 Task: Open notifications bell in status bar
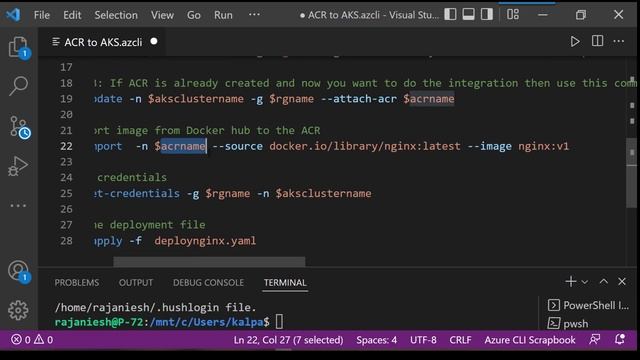tap(620, 339)
